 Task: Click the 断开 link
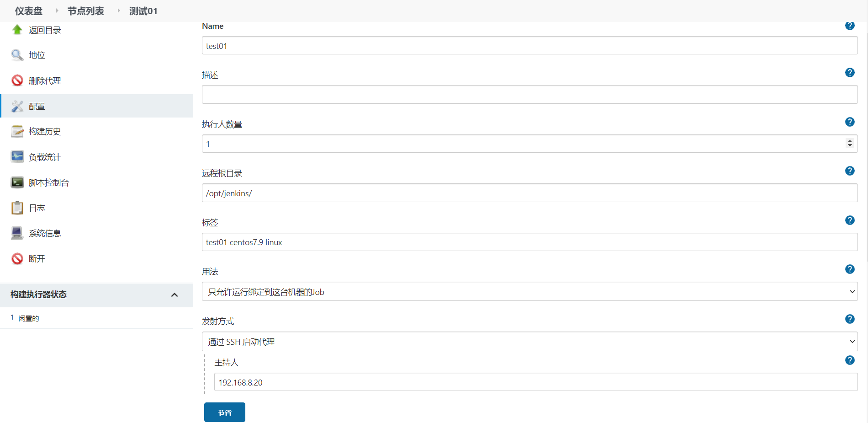point(37,259)
